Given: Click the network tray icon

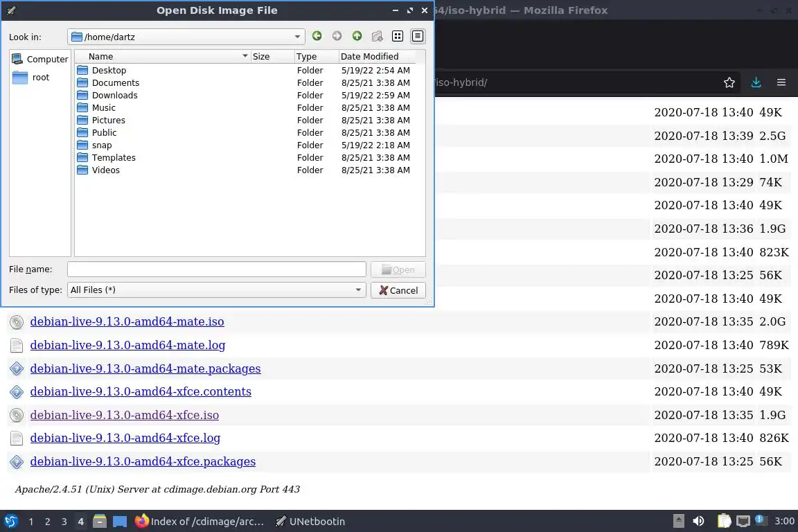Looking at the screenshot, I should [743, 521].
